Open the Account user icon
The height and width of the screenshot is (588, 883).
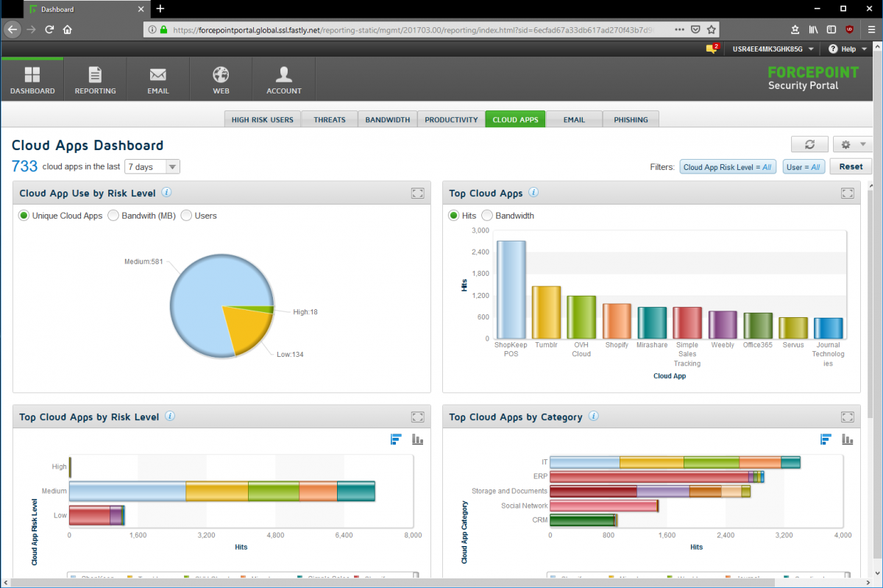point(284,75)
